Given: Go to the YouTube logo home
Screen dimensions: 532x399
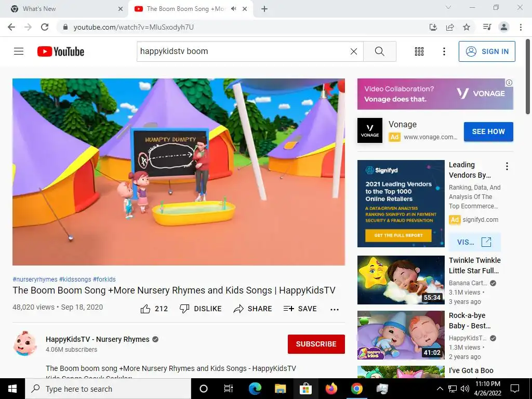Looking at the screenshot, I should click(x=61, y=51).
